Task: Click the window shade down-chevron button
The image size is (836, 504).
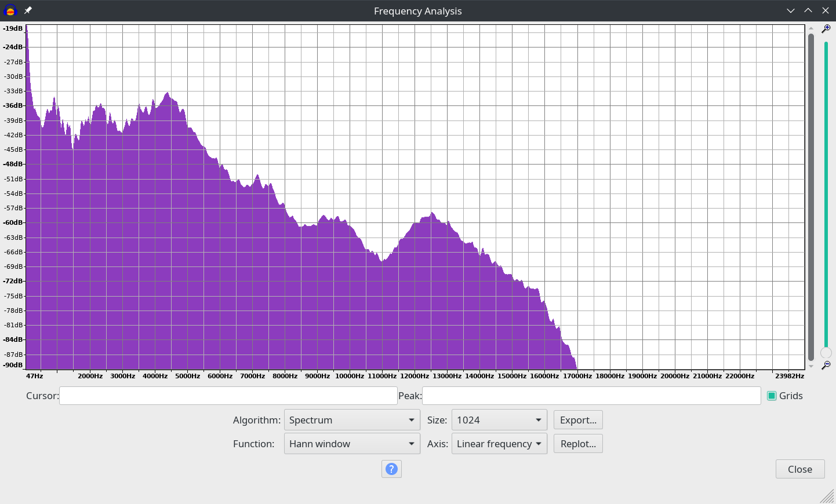Action: (791, 10)
